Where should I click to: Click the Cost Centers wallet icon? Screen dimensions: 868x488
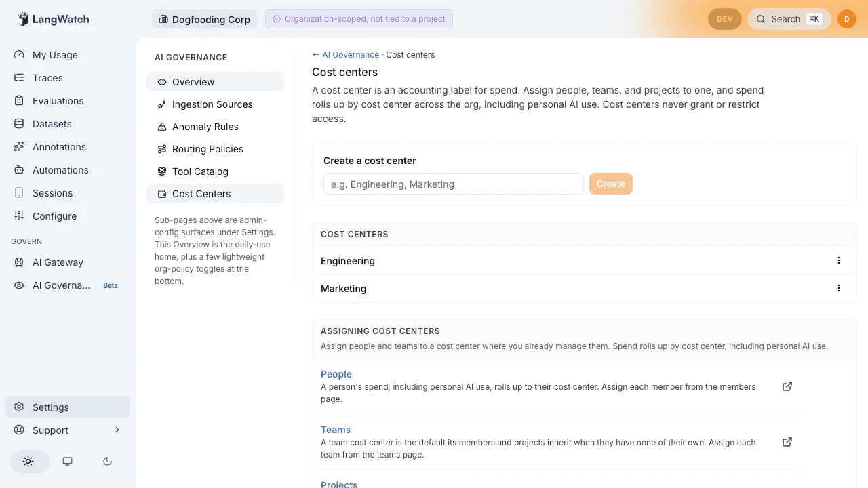click(162, 194)
